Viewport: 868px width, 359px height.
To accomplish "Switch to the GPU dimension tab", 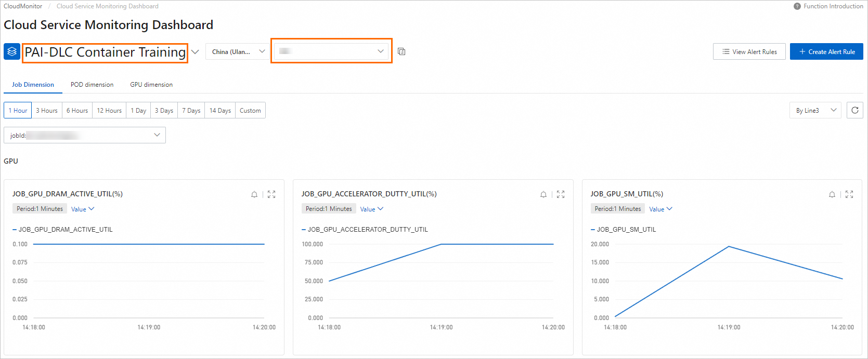I will click(x=151, y=85).
